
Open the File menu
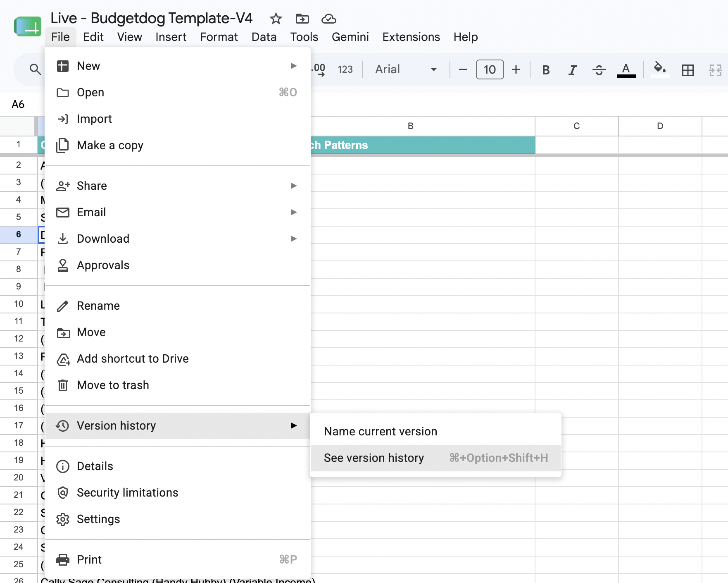pos(60,37)
